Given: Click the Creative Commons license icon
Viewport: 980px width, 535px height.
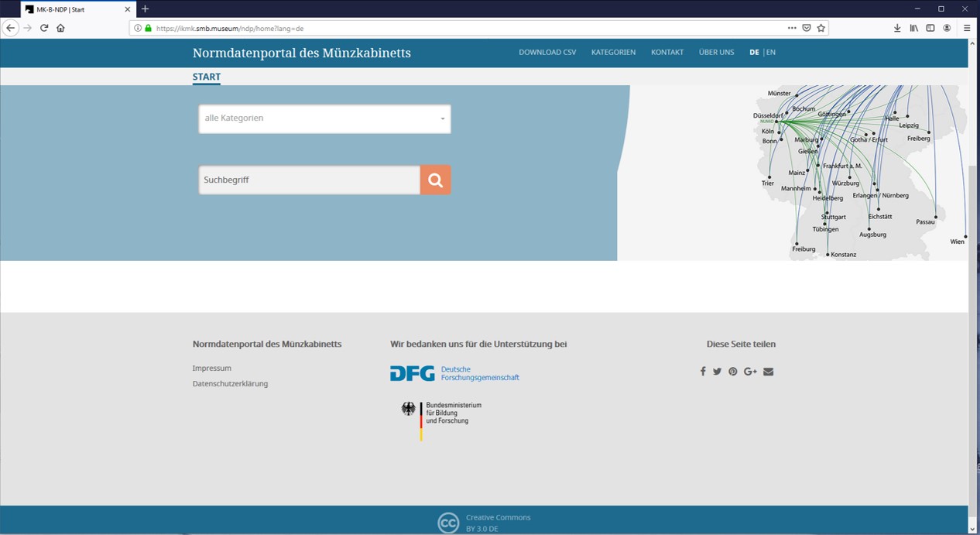Looking at the screenshot, I should coord(448,523).
